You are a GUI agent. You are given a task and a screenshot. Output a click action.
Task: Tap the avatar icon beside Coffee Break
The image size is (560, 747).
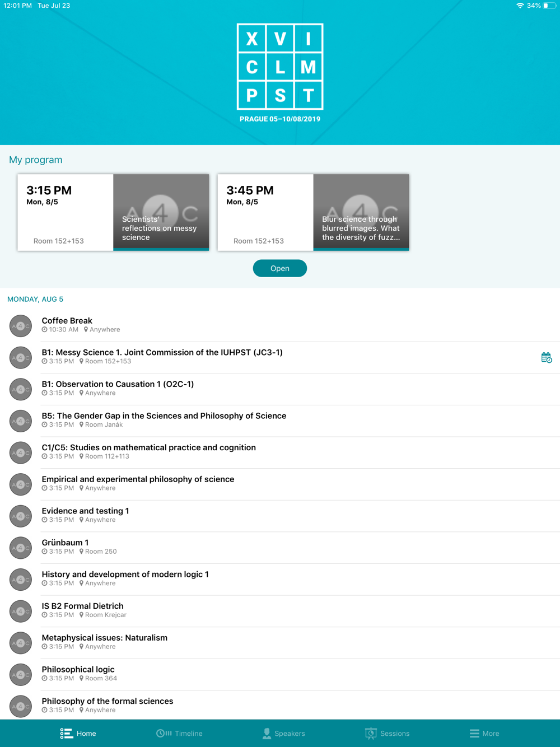click(21, 326)
